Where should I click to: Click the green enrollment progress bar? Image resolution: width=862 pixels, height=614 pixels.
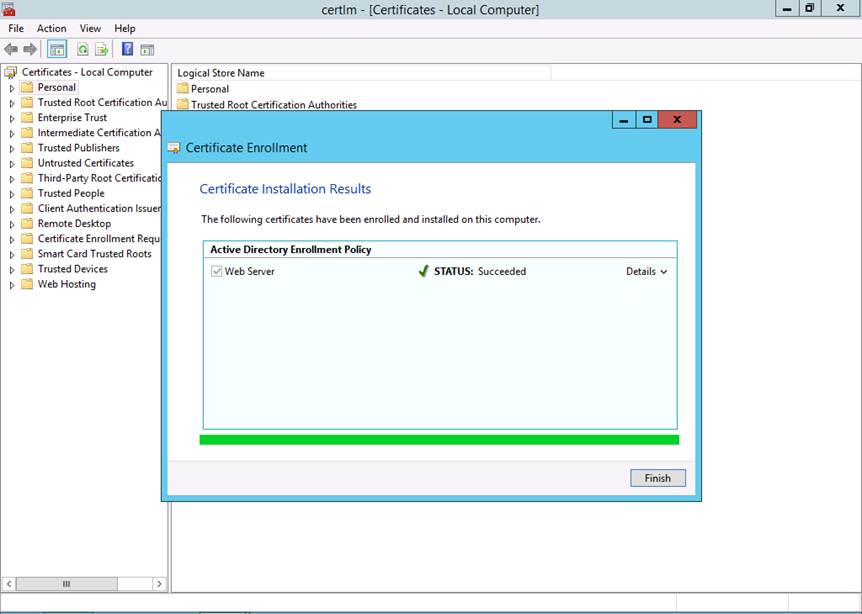439,440
